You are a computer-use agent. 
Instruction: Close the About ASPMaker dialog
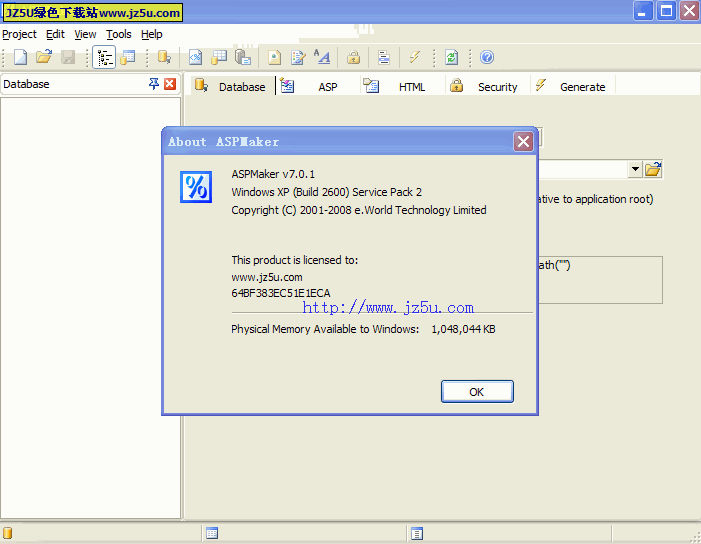click(523, 142)
